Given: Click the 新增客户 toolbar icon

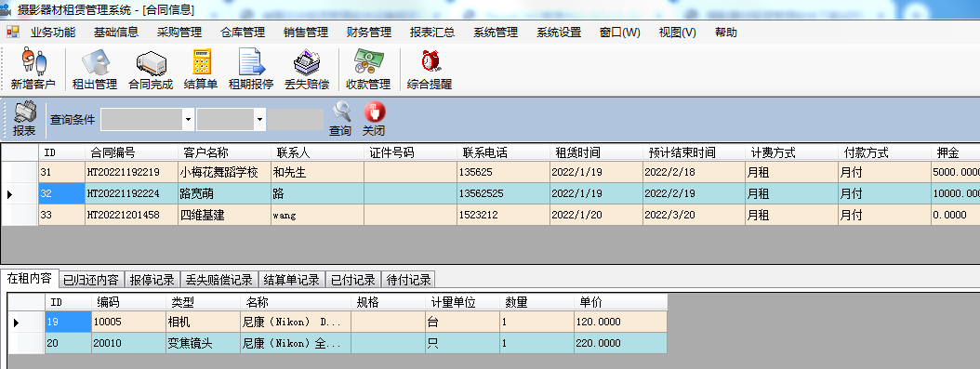Looking at the screenshot, I should [33, 70].
